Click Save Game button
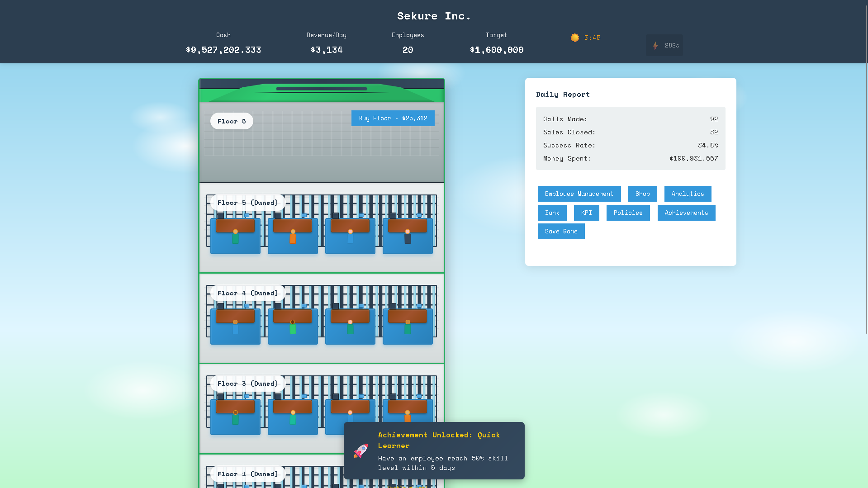 (x=561, y=231)
